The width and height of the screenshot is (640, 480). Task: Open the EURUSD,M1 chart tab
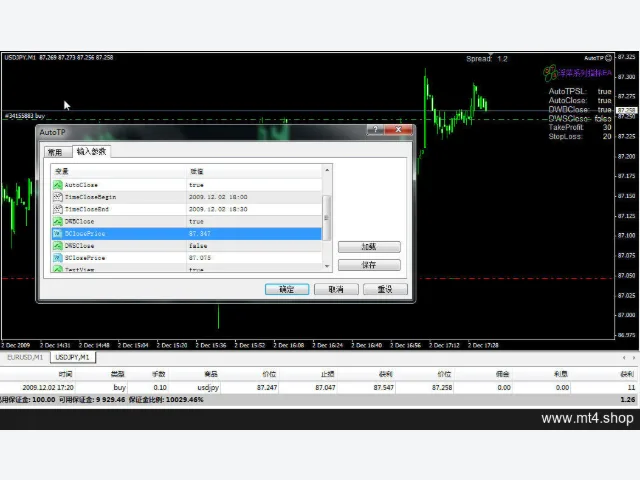(x=25, y=357)
